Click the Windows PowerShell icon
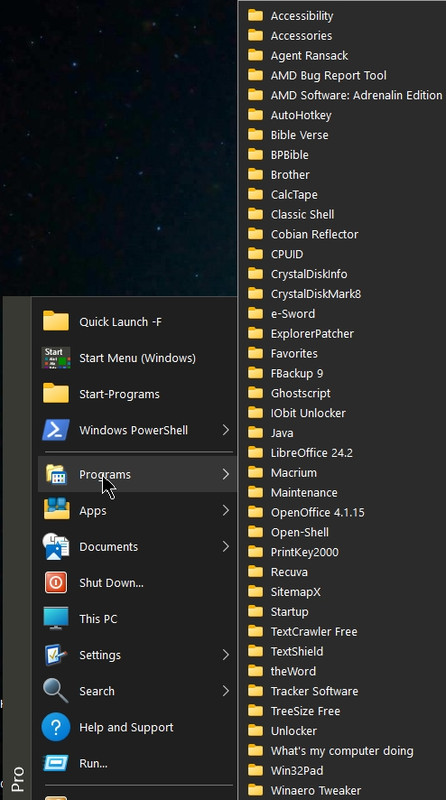 [56, 430]
